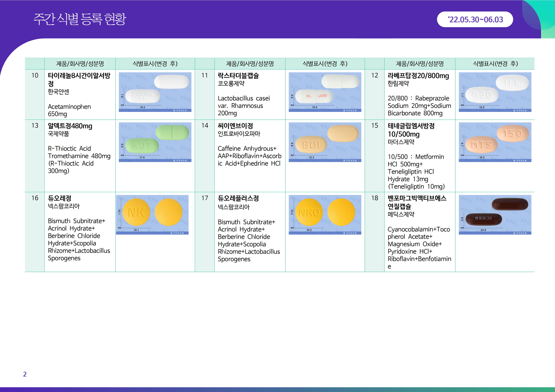Click the dark brown 벤포마그S capsule image
The width and height of the screenshot is (555, 392).
click(495, 214)
